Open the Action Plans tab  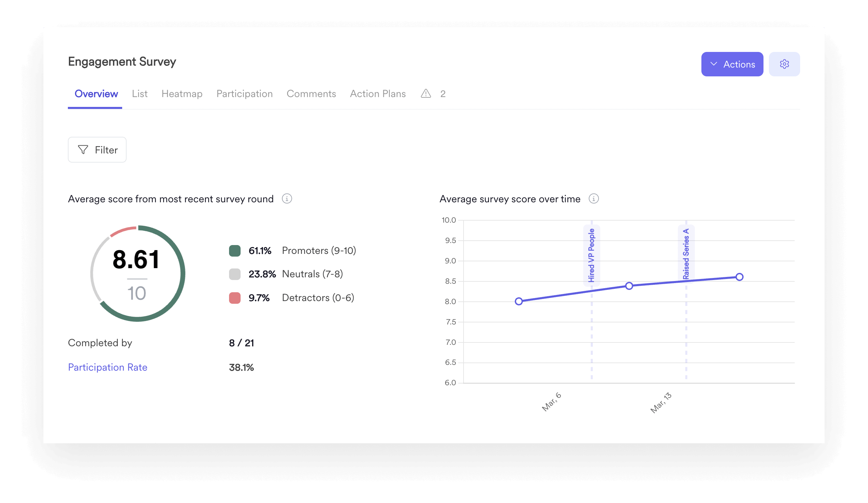(378, 93)
